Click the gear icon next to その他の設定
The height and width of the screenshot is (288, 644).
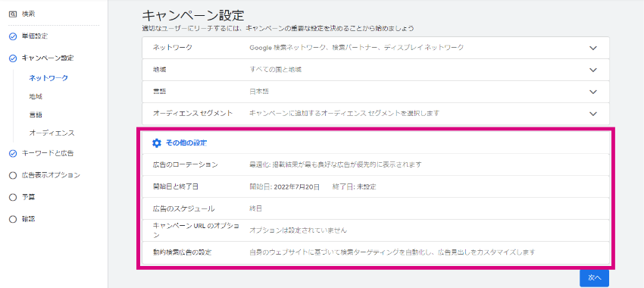pyautogui.click(x=157, y=143)
